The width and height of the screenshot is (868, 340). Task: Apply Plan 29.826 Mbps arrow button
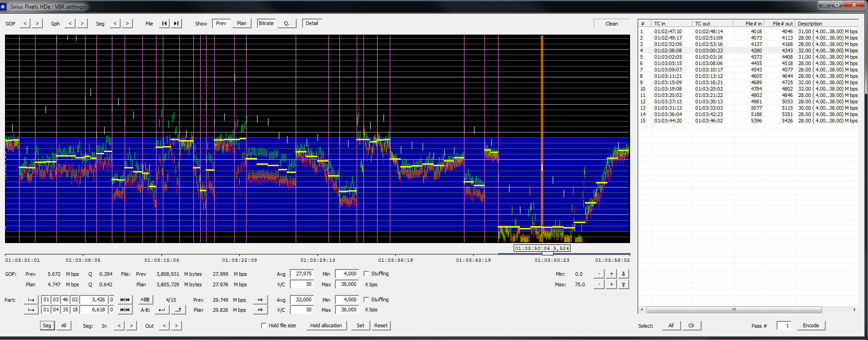point(260,310)
